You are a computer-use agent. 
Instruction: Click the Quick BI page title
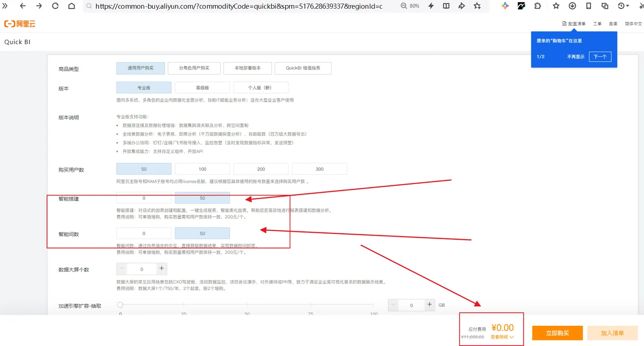point(17,42)
